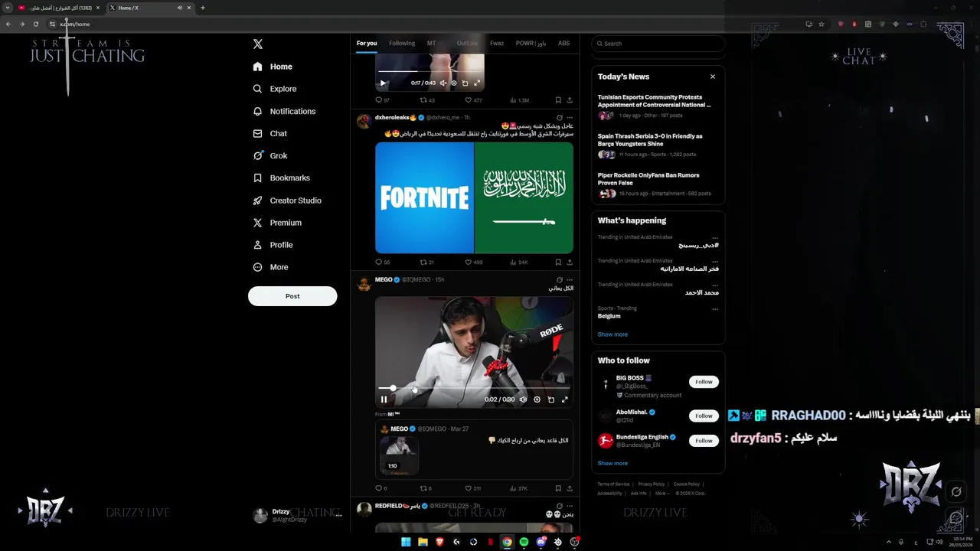The height and width of the screenshot is (551, 980).
Task: Open fullscreen on MEGO video
Action: pos(565,399)
